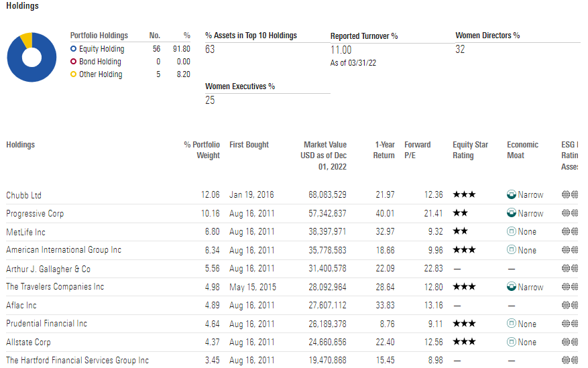The height and width of the screenshot is (368, 588).
Task: Click the three-star rating for Prudential Financial
Action: [x=464, y=323]
